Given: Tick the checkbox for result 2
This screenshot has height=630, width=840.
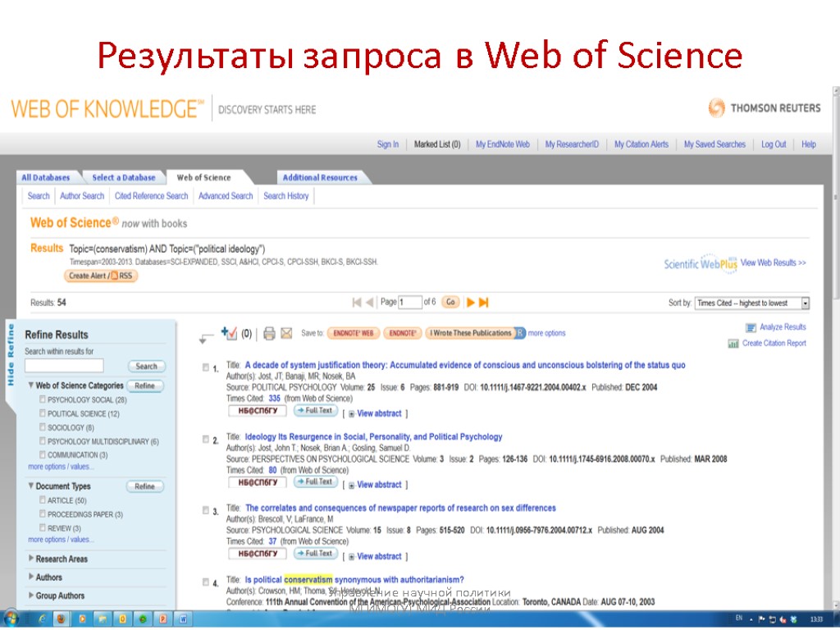Looking at the screenshot, I should [x=206, y=440].
